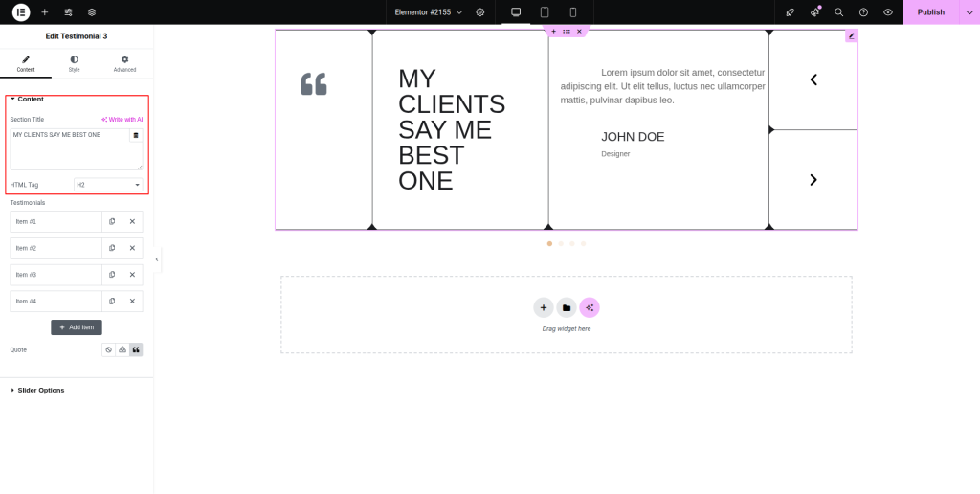Expand testimonial Item #3
The image size is (980, 494).
tap(56, 275)
